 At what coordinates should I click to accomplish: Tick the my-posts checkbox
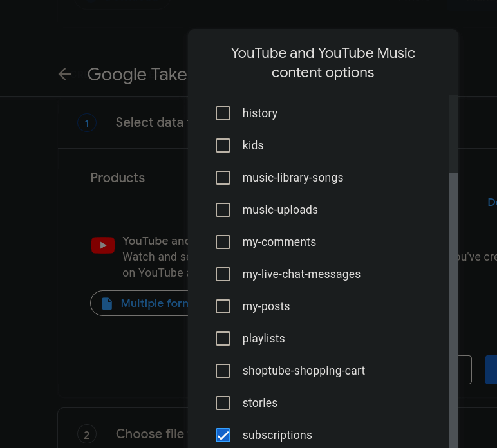point(223,306)
